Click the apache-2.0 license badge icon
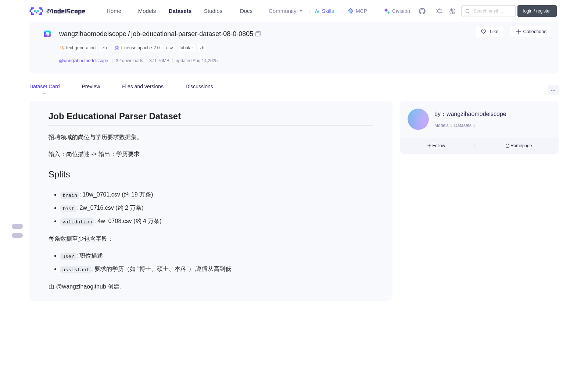This screenshot has width=588, height=368. [117, 48]
